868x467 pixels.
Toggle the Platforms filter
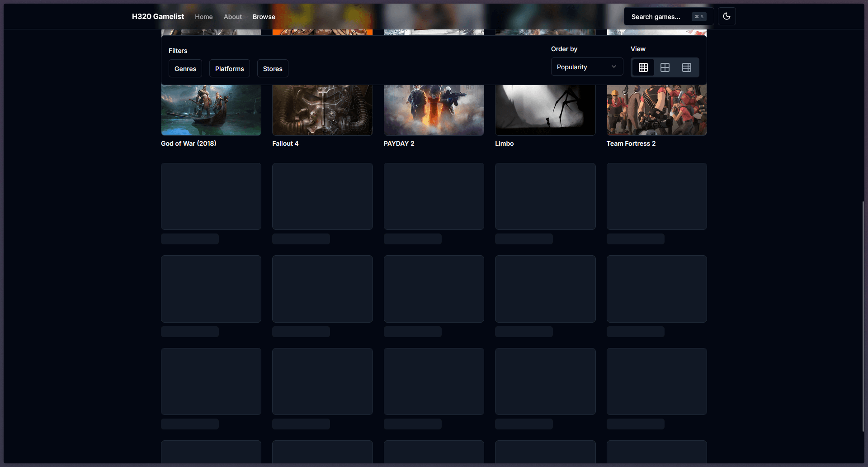[x=229, y=68]
